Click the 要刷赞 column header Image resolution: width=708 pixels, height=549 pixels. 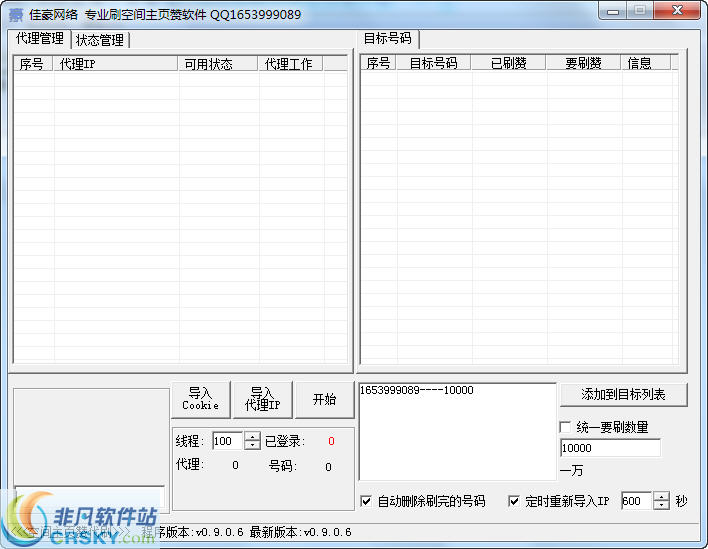(x=583, y=63)
